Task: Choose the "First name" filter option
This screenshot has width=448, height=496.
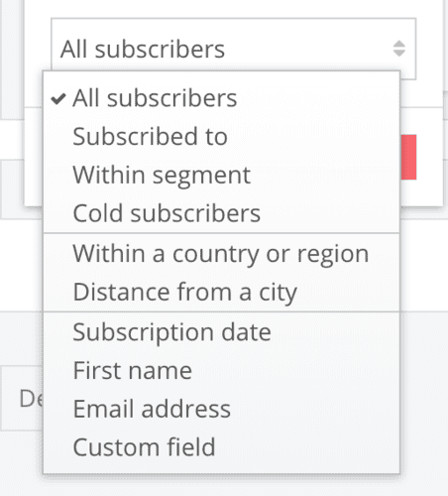Action: tap(221, 370)
